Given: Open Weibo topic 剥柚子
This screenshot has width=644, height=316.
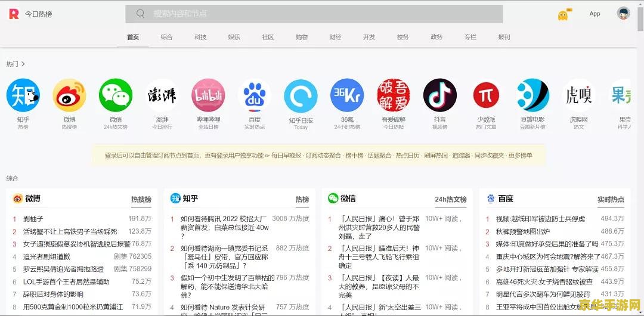Looking at the screenshot, I should click(x=33, y=219).
